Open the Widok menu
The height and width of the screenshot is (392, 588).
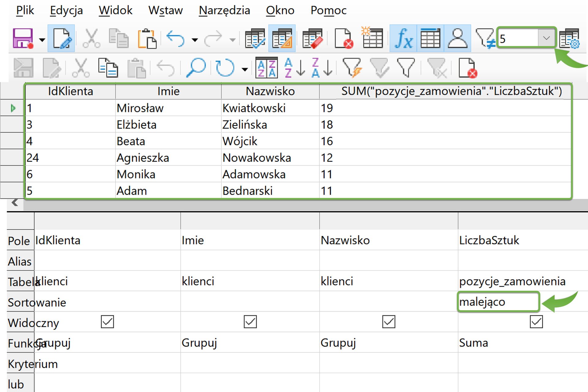[115, 10]
